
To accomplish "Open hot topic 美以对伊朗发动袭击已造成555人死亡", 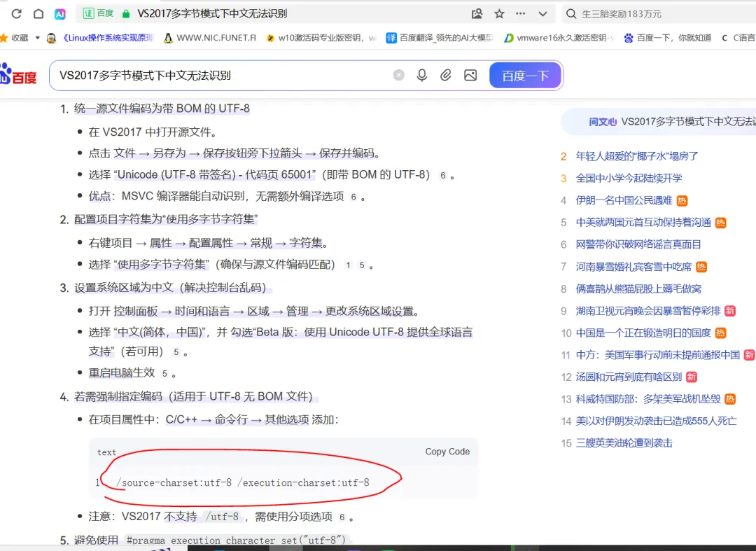I will click(x=656, y=421).
